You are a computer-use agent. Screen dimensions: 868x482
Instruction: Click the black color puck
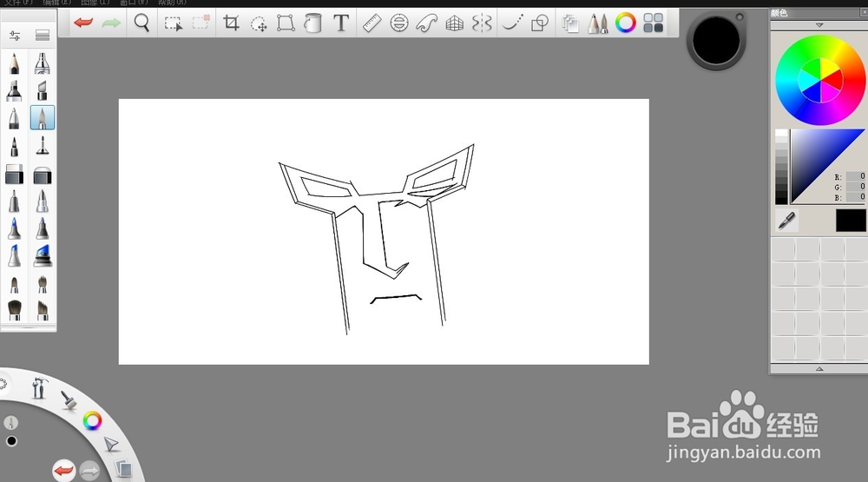click(716, 40)
